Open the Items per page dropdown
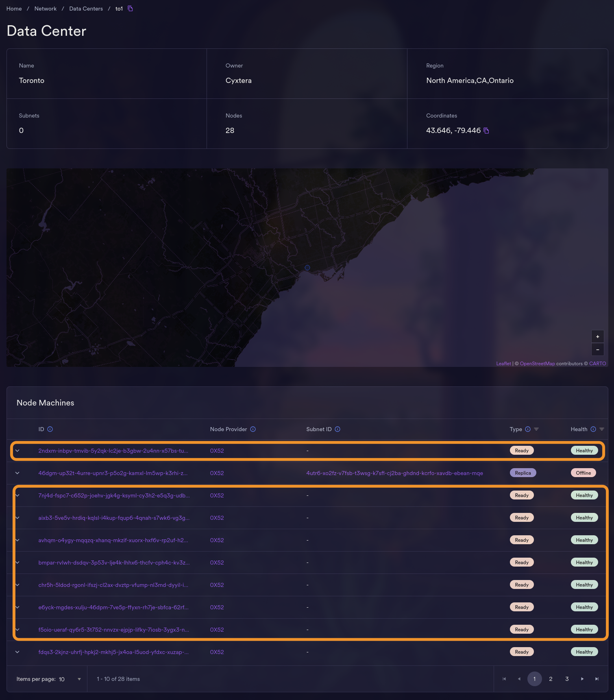The height and width of the screenshot is (700, 614). [70, 679]
